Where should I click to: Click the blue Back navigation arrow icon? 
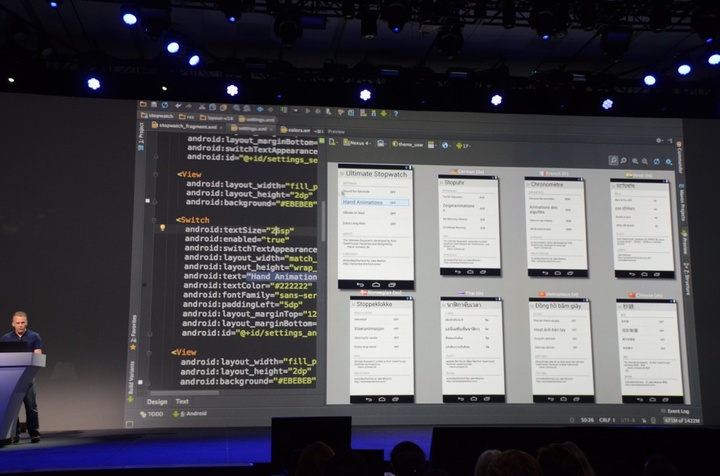click(x=260, y=109)
